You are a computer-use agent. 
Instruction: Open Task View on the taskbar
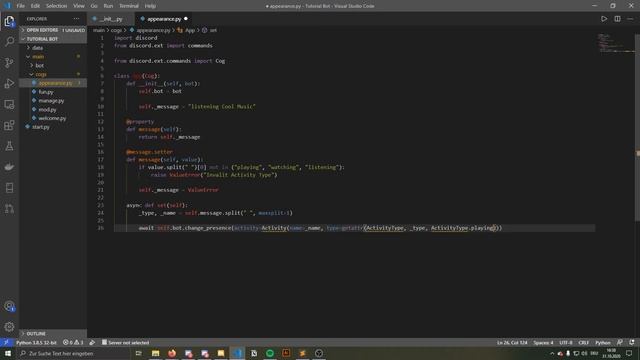(138, 353)
